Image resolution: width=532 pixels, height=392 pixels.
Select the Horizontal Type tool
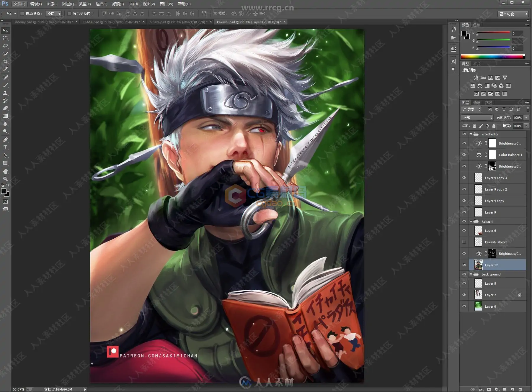point(5,147)
